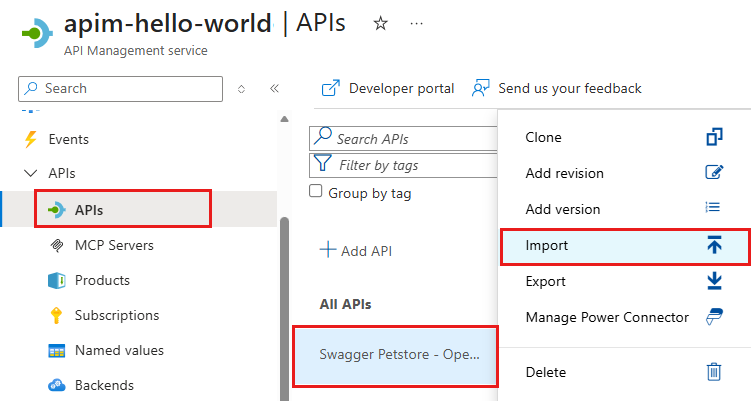The image size is (751, 401).
Task: Select Import from the context menu
Action: pos(625,246)
